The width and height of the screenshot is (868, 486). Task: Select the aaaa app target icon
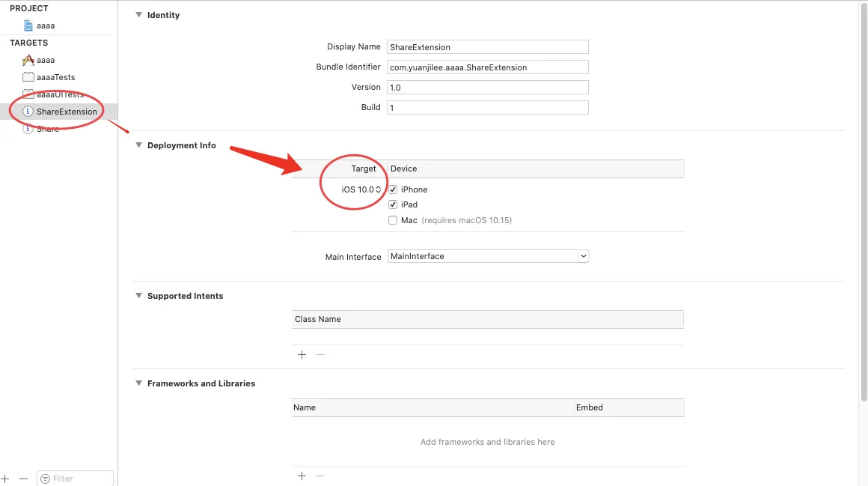28,60
